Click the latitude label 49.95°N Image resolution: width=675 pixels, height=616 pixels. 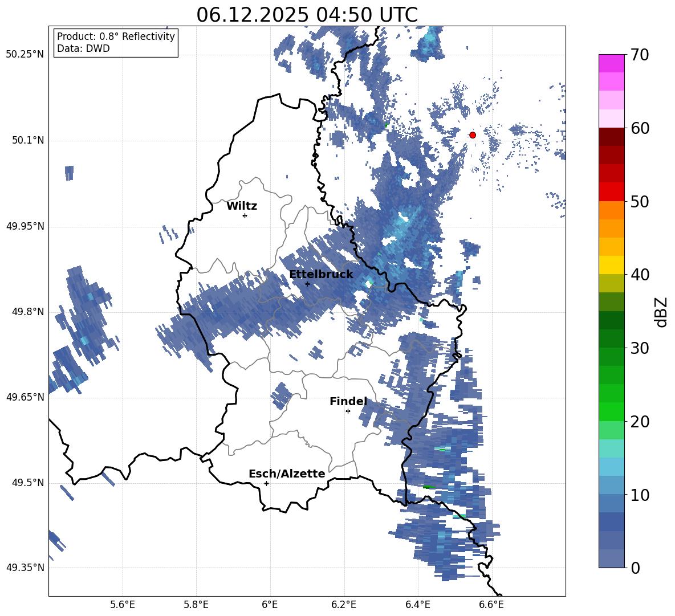click(x=25, y=226)
